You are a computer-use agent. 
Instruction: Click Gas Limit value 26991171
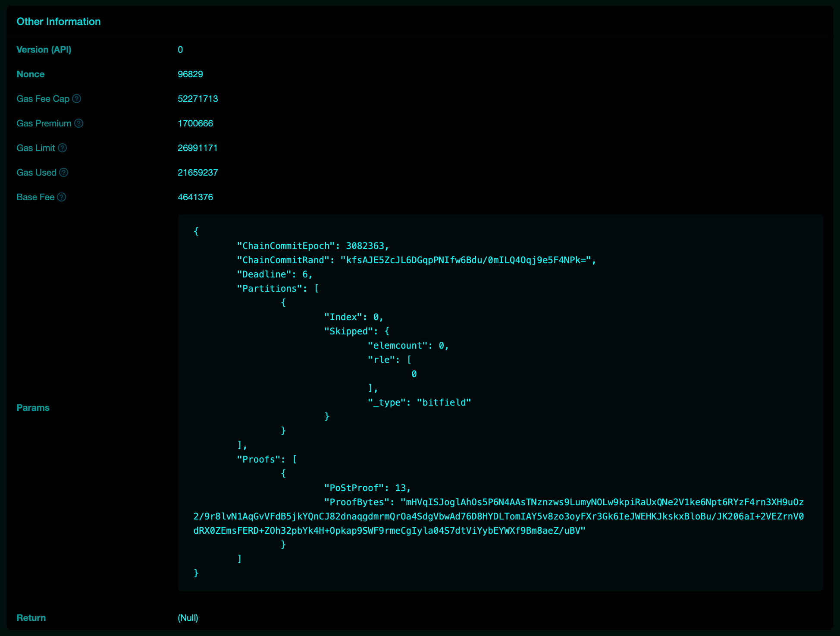[197, 148]
